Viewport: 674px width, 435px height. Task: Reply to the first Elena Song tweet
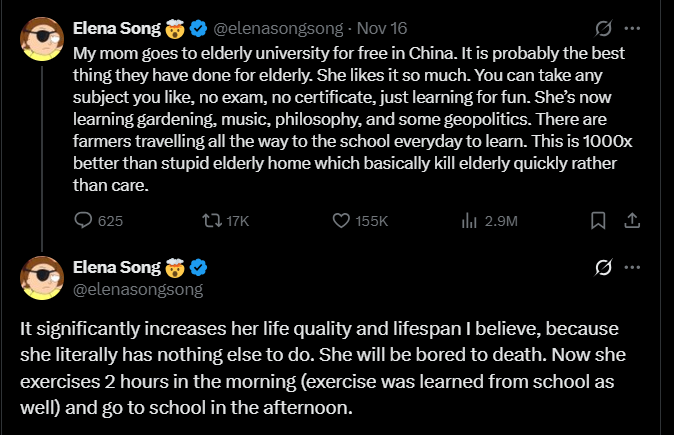click(84, 221)
